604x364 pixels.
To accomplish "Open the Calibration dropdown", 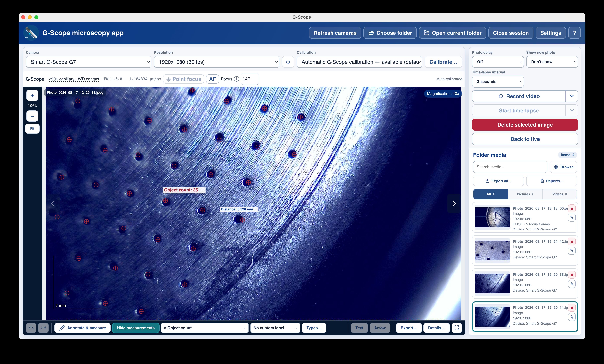I will coord(359,62).
